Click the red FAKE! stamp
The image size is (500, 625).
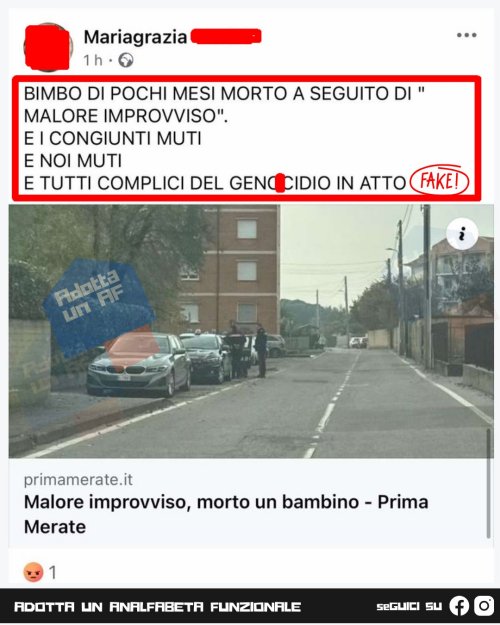pos(439,182)
